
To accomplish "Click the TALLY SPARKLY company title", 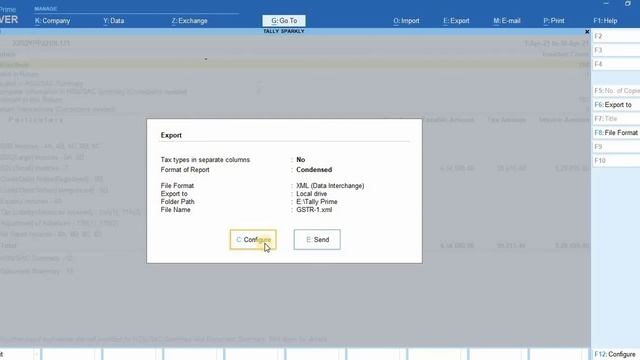I will 284,31.
